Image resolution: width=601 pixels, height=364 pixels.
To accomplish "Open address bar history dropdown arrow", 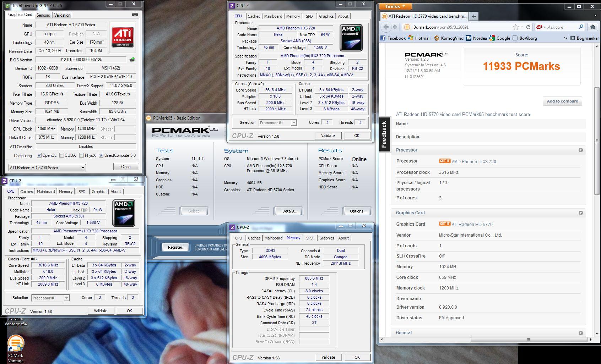I will (522, 27).
